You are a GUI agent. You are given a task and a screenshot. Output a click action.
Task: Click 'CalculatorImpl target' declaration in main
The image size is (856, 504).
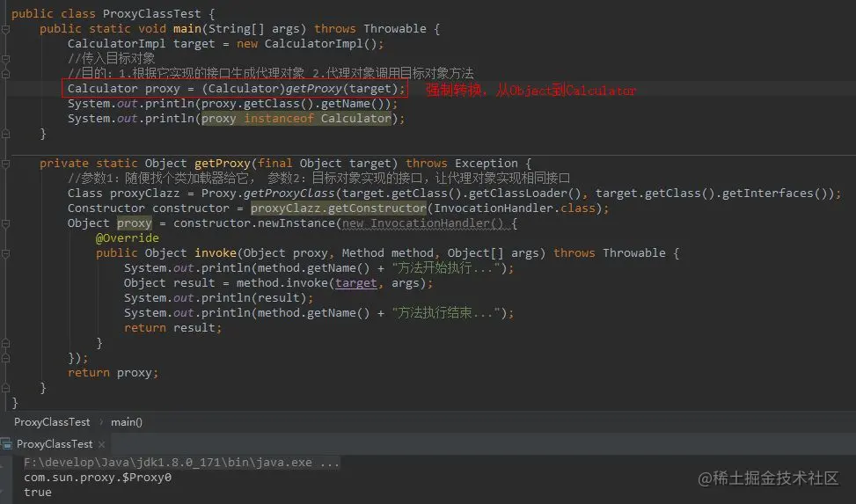(141, 44)
